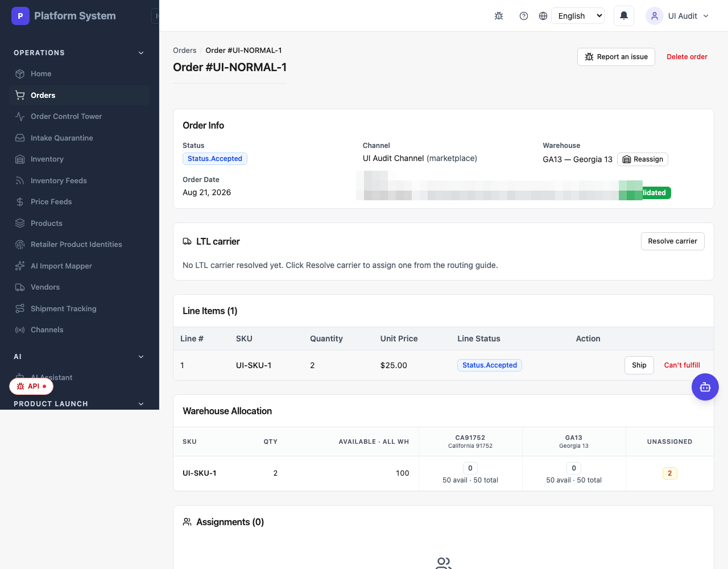
Task: Collapse the AI section chevron
Action: click(x=141, y=357)
